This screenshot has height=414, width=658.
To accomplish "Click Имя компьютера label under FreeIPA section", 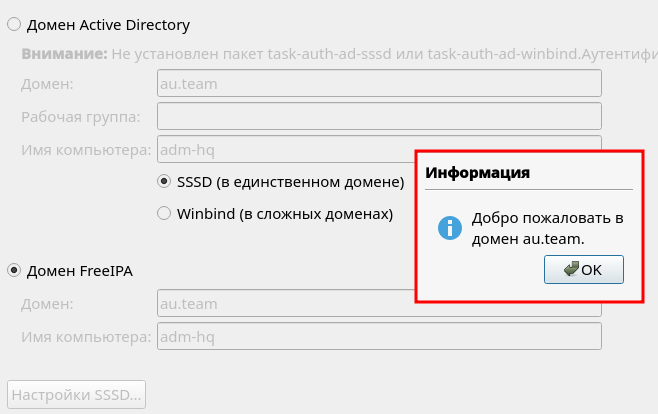I will pos(85,336).
